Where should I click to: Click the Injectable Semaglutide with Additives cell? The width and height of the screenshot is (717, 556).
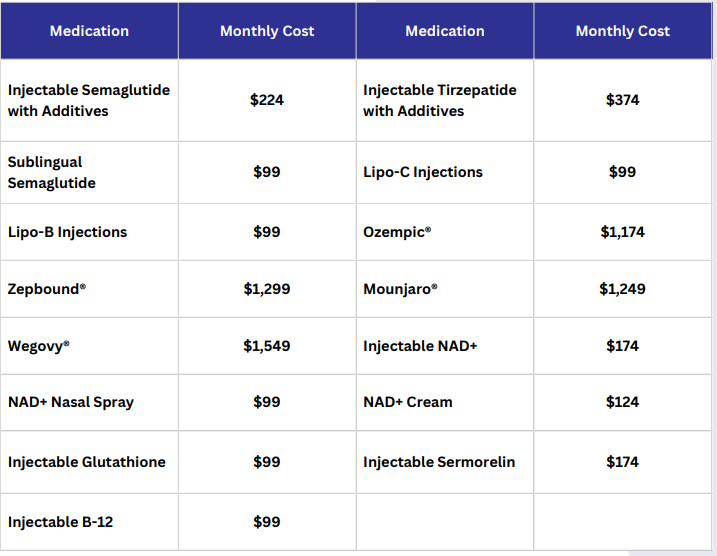click(88, 100)
